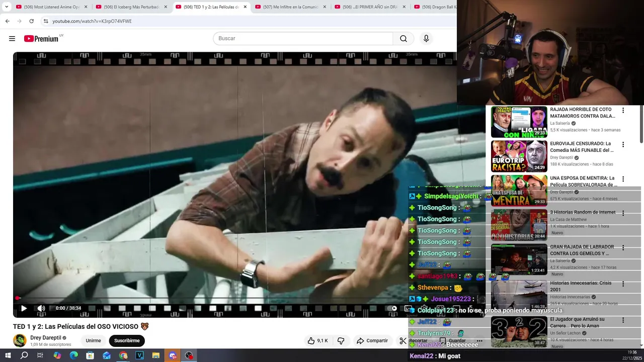Viewport: 644px width, 362px height.
Task: Switch to the 'Dragon Ball' tab
Action: (434, 7)
